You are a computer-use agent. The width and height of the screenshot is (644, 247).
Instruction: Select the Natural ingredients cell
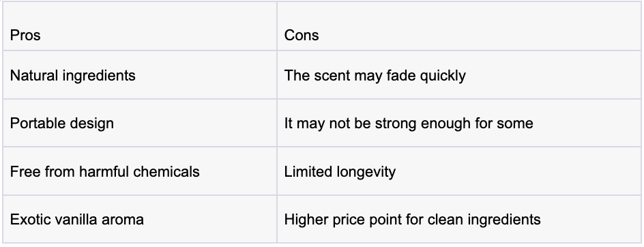tap(140, 75)
